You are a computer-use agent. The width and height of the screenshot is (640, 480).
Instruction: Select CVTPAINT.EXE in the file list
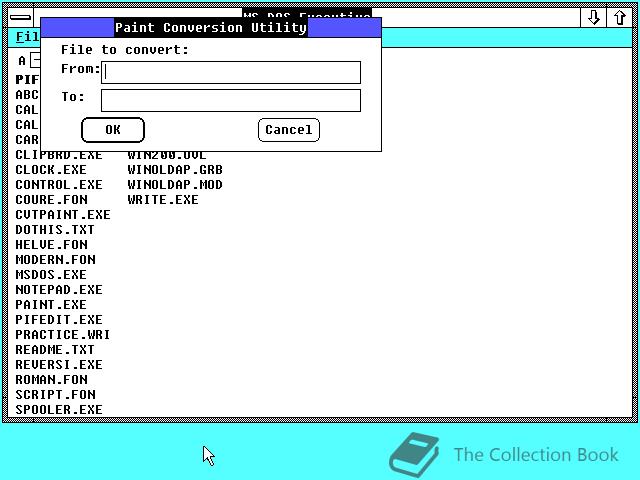[x=63, y=215]
